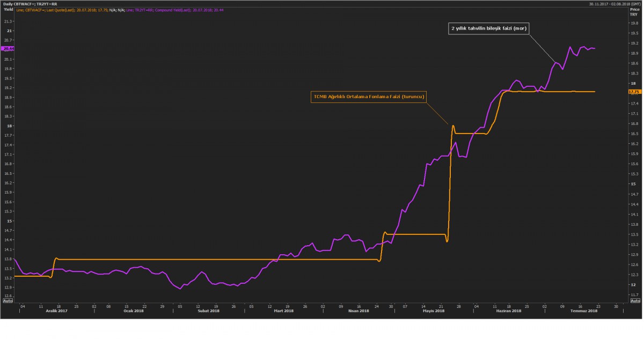Image resolution: width=644 pixels, height=339 pixels.
Task: Click the '2 yıllık tahvilin bileşik faizi' annotation box
Action: (x=489, y=29)
